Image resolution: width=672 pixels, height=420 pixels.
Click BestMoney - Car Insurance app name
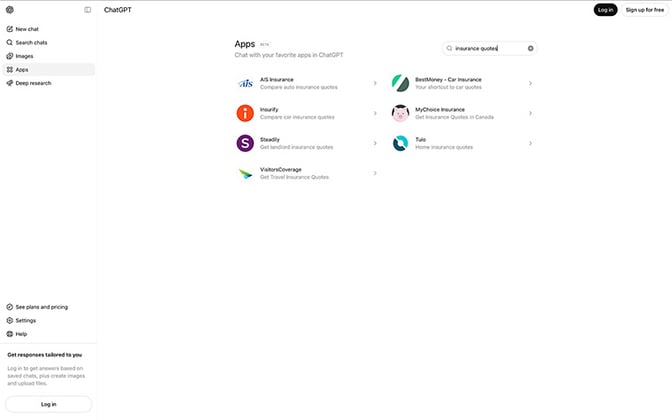pyautogui.click(x=448, y=80)
